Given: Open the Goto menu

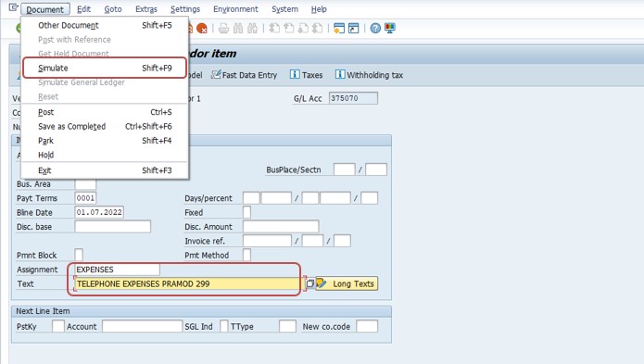Looking at the screenshot, I should (x=113, y=9).
